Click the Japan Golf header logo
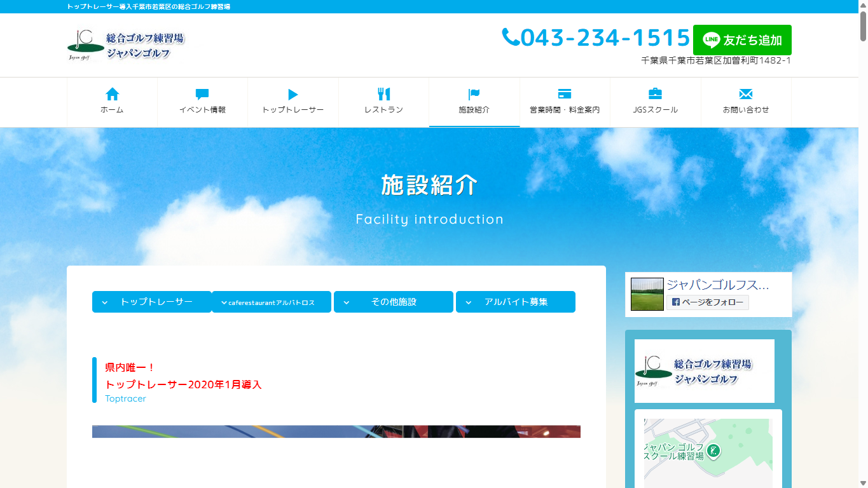Screen dimensions: 868x488 [125, 45]
